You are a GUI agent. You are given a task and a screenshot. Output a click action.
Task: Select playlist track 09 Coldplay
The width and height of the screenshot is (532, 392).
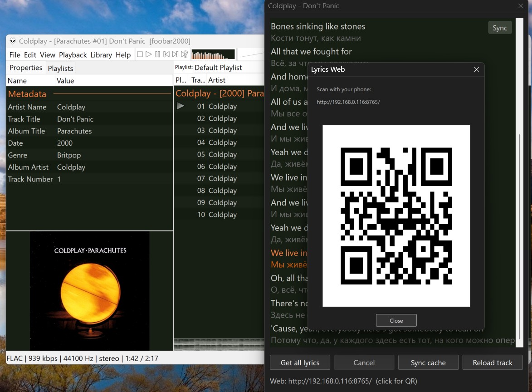[x=219, y=203]
